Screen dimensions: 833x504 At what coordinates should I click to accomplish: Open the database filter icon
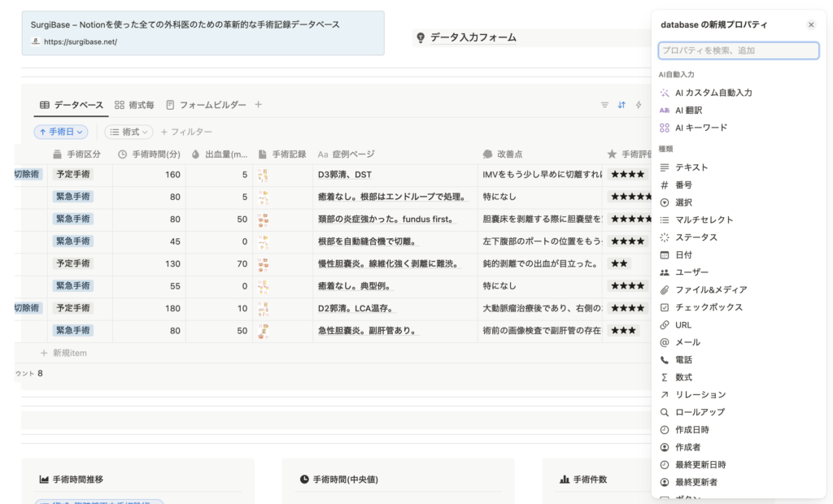(x=604, y=105)
